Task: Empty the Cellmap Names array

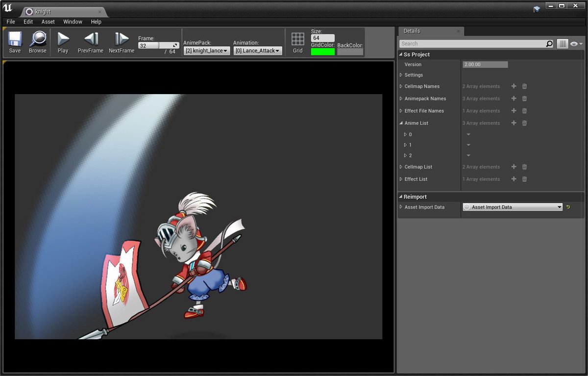Action: 524,86
